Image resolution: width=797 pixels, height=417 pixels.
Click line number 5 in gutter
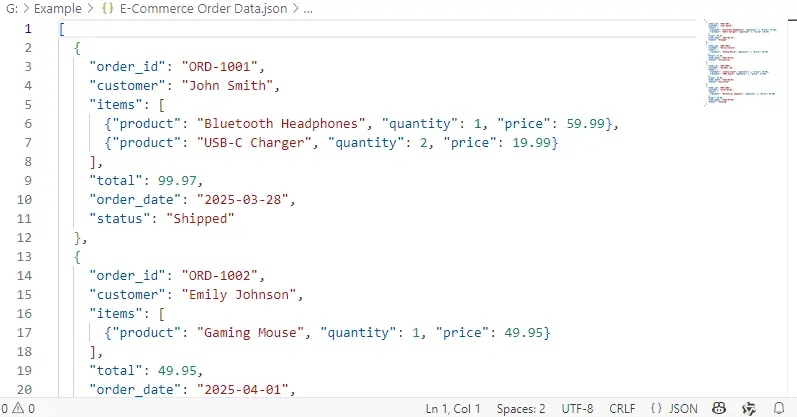point(28,105)
